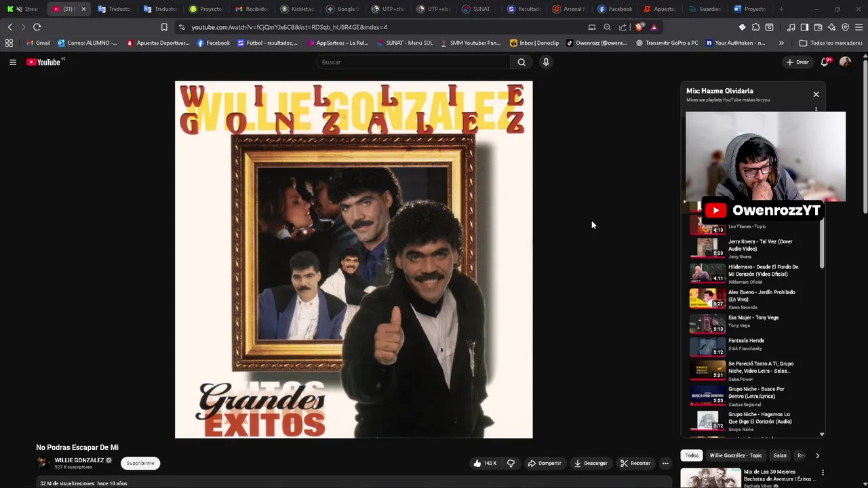Click the share icon in the address bar
The height and width of the screenshot is (488, 868).
[x=623, y=27]
